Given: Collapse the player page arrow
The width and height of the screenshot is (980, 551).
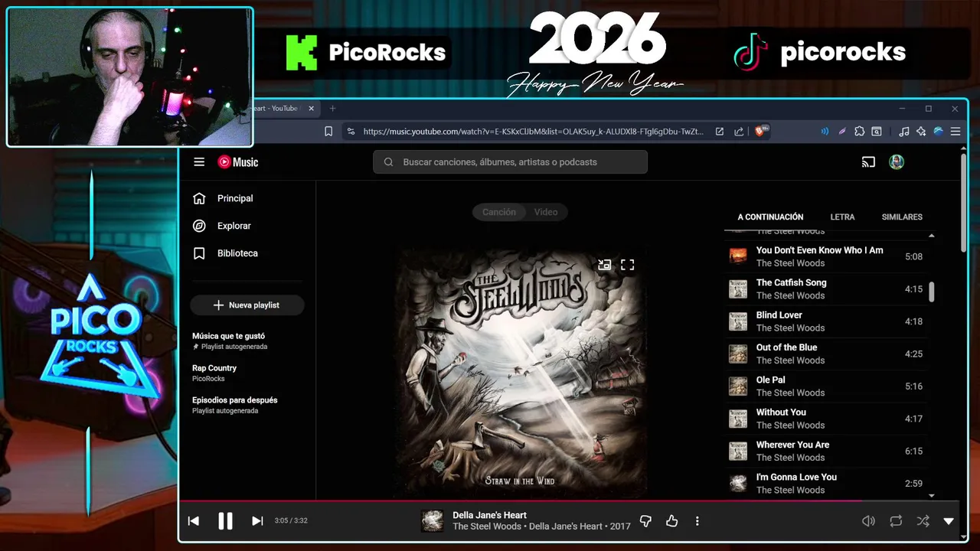Looking at the screenshot, I should click(949, 521).
